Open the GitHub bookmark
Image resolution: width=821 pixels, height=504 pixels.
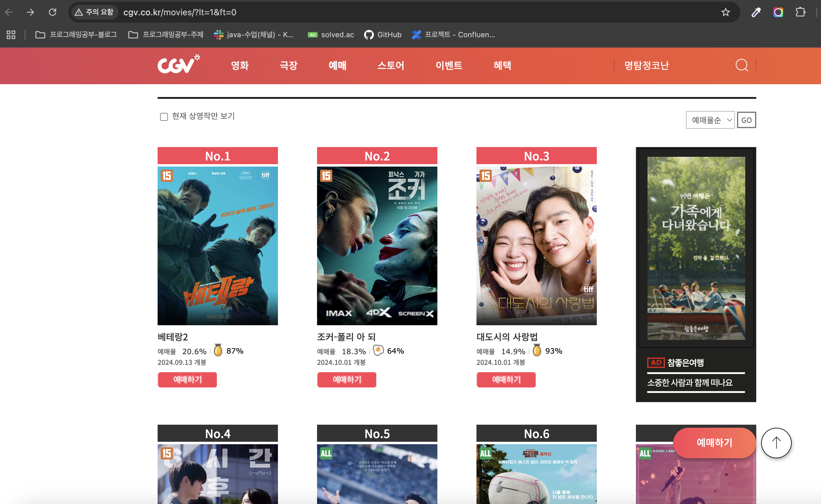coord(383,35)
